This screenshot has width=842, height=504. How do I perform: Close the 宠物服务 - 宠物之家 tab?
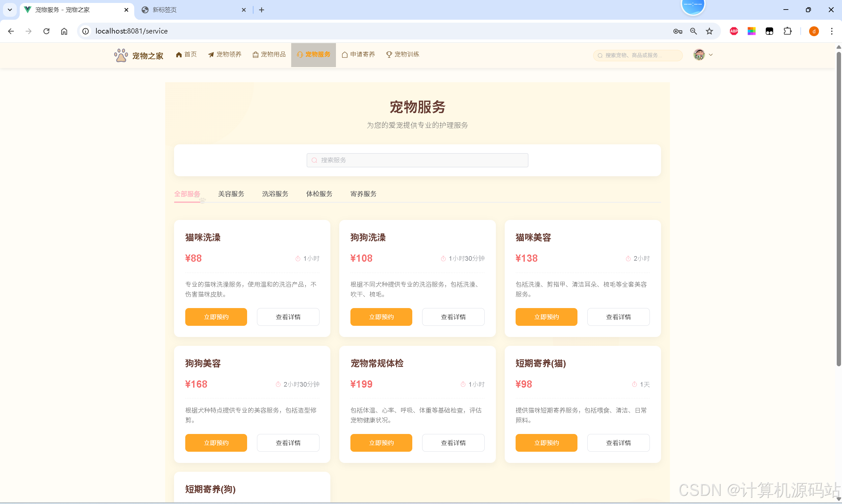[126, 10]
